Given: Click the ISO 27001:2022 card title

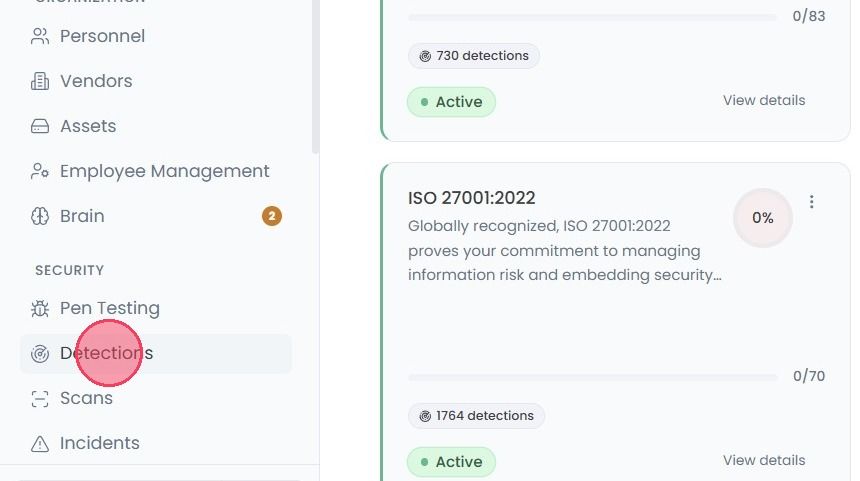Looking at the screenshot, I should point(472,198).
